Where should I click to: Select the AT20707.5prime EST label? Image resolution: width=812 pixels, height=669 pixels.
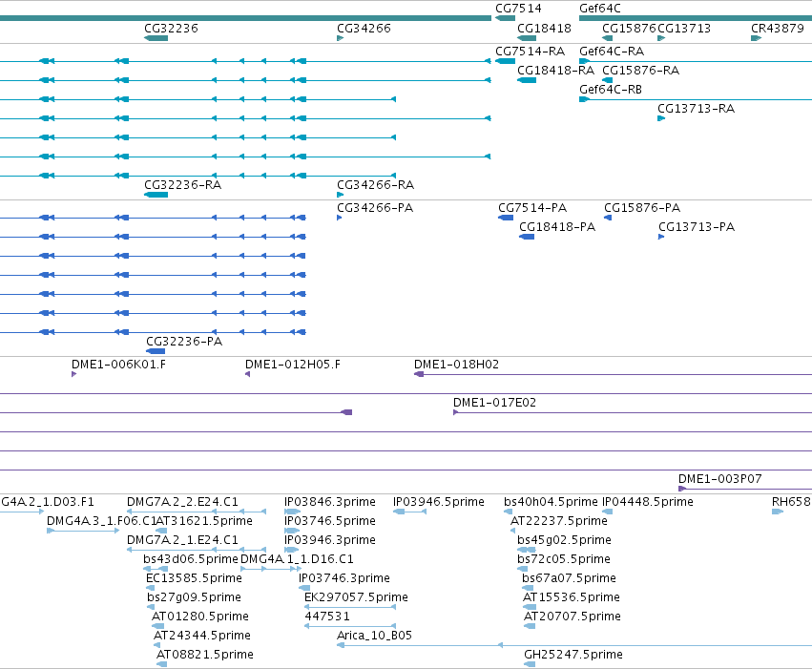point(573,617)
